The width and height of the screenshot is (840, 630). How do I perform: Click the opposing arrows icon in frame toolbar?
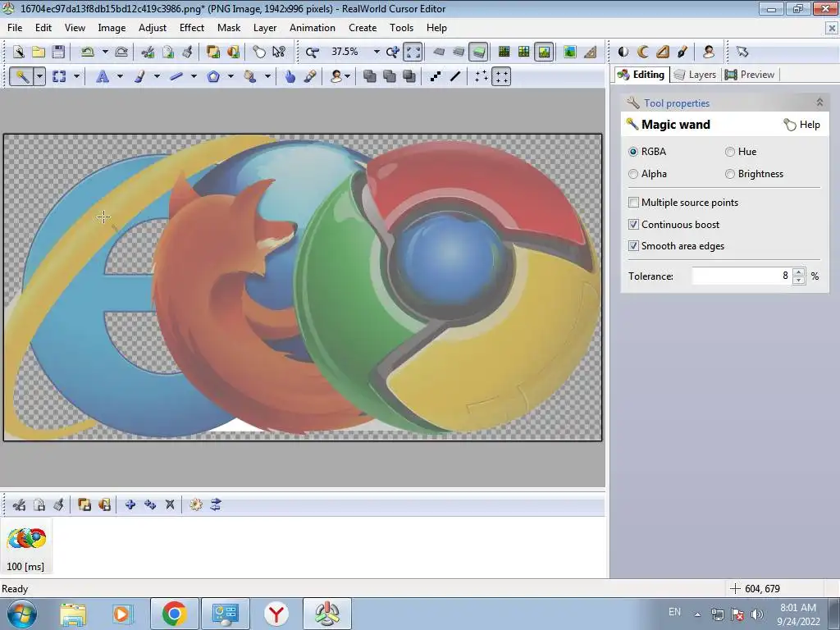click(x=216, y=504)
